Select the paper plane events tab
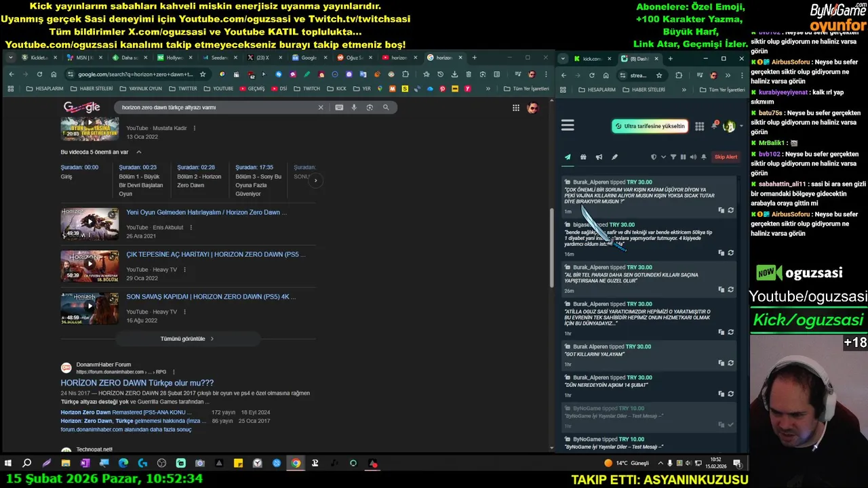 pyautogui.click(x=568, y=157)
